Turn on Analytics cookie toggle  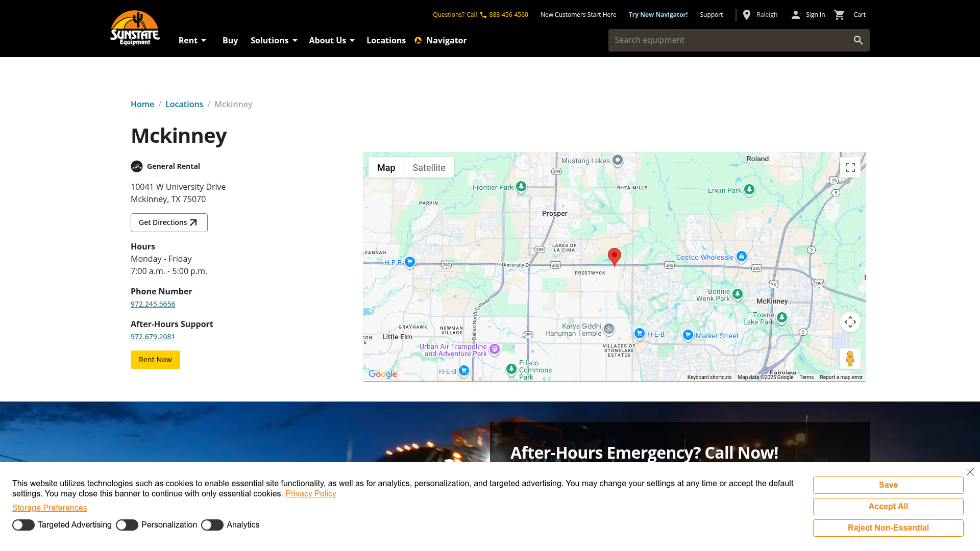212,525
